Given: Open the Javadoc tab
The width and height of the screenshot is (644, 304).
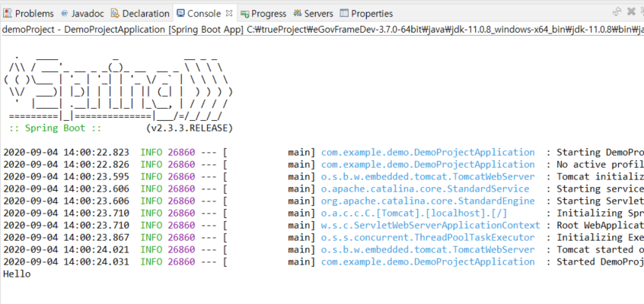Looking at the screenshot, I should [x=81, y=14].
